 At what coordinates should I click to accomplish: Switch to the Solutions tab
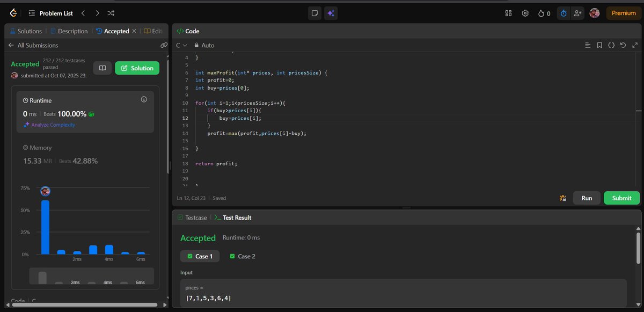coord(26,31)
